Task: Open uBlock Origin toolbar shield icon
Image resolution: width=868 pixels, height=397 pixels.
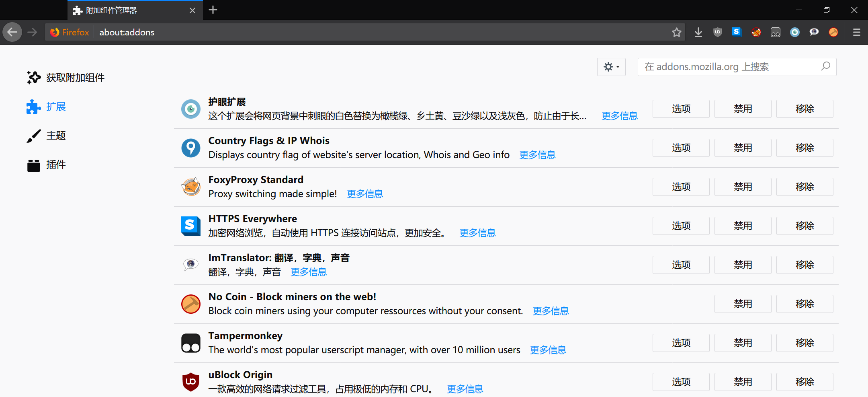Action: 718,32
